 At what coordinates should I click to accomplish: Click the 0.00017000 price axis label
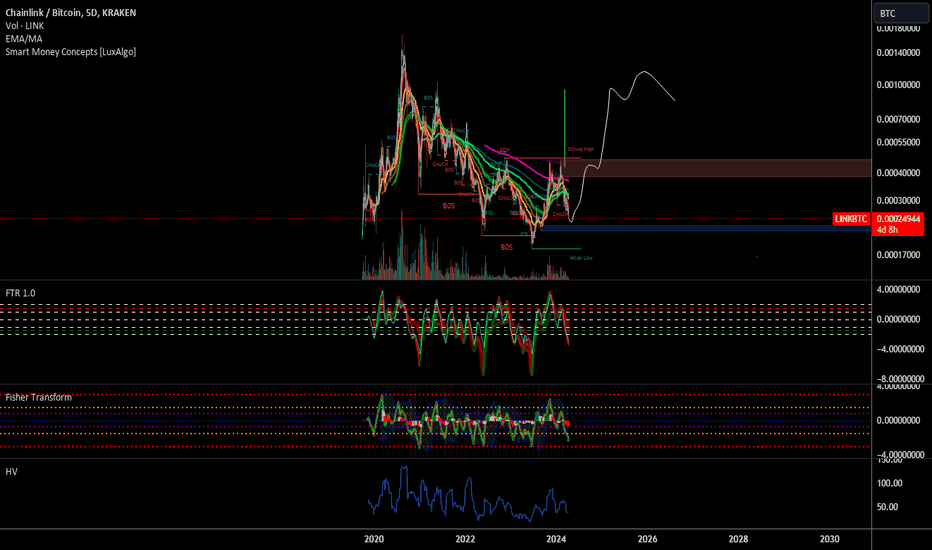pyautogui.click(x=898, y=255)
